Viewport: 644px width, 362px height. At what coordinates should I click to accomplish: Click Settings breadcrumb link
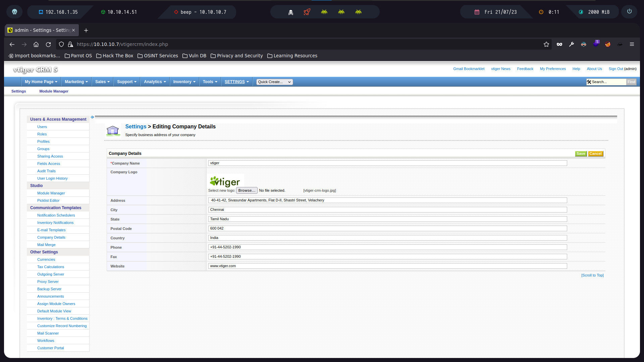pos(136,126)
